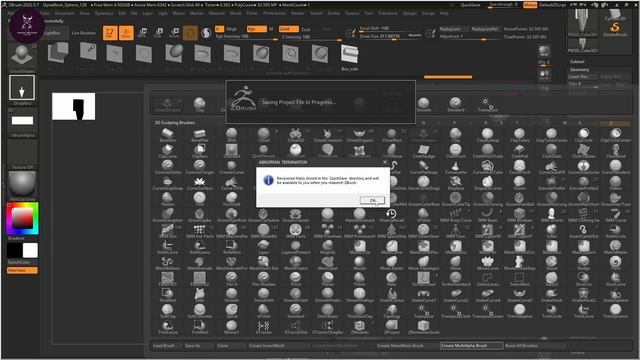
Task: Open the current brush thumbnail selector
Action: point(22,56)
